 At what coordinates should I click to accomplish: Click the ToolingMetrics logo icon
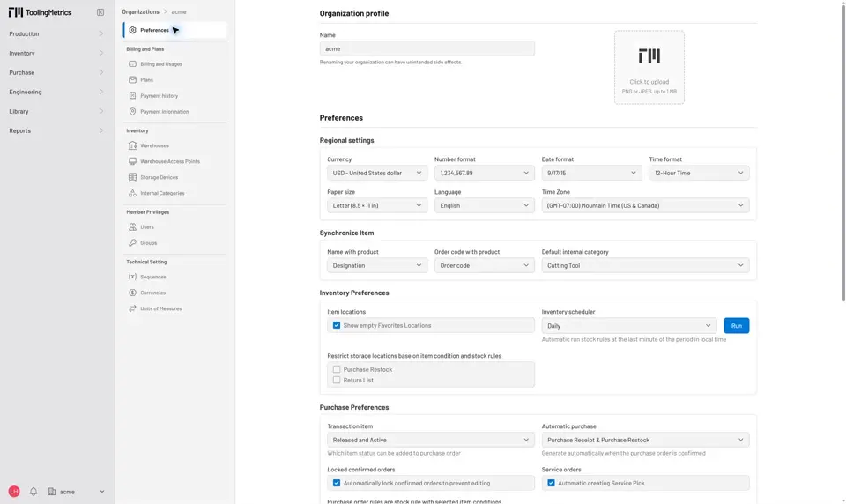click(x=16, y=11)
